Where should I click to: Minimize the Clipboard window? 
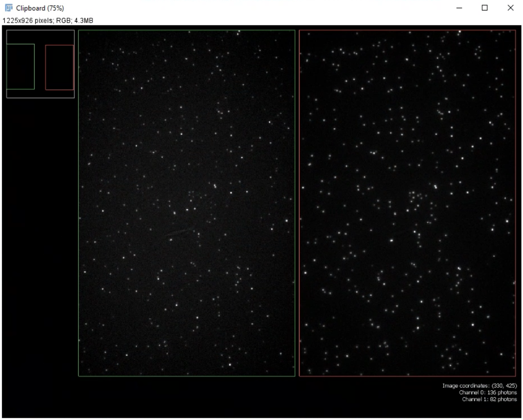tap(459, 8)
